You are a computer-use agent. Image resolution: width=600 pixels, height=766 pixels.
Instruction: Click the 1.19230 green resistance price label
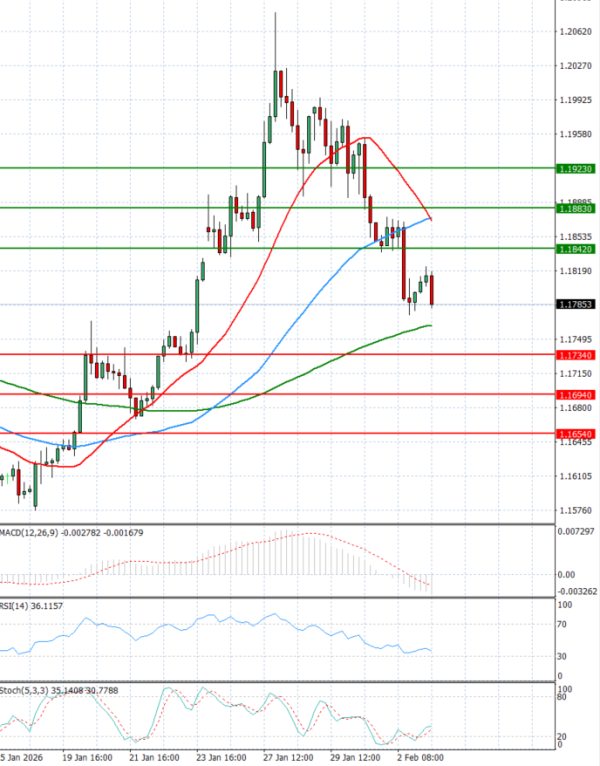577,169
